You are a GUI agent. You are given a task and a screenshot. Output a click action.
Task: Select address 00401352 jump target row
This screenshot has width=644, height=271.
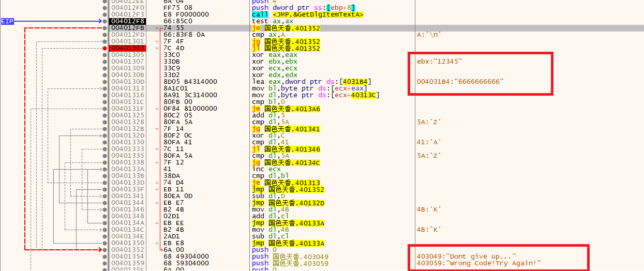click(x=128, y=250)
